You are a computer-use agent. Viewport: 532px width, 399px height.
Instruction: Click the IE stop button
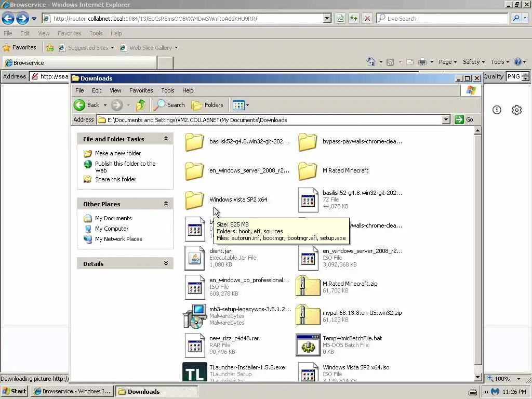point(367,18)
